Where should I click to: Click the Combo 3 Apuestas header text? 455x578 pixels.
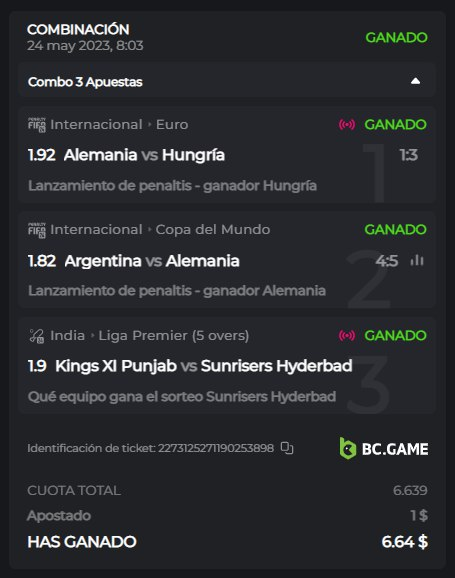coord(85,82)
